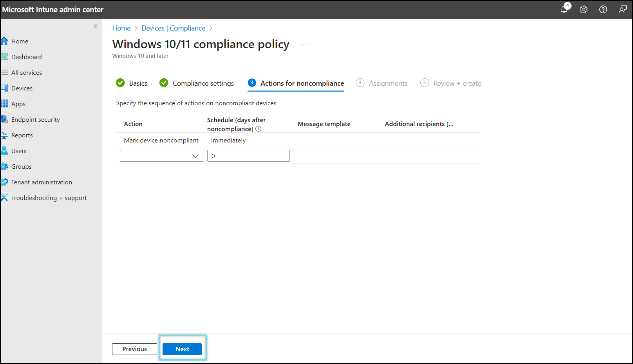The width and height of the screenshot is (633, 364).
Task: Click the schedule days input field
Action: [x=248, y=156]
